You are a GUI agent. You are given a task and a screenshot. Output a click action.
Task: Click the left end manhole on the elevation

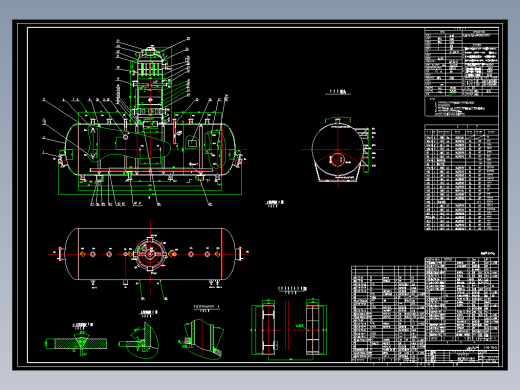coord(62,158)
